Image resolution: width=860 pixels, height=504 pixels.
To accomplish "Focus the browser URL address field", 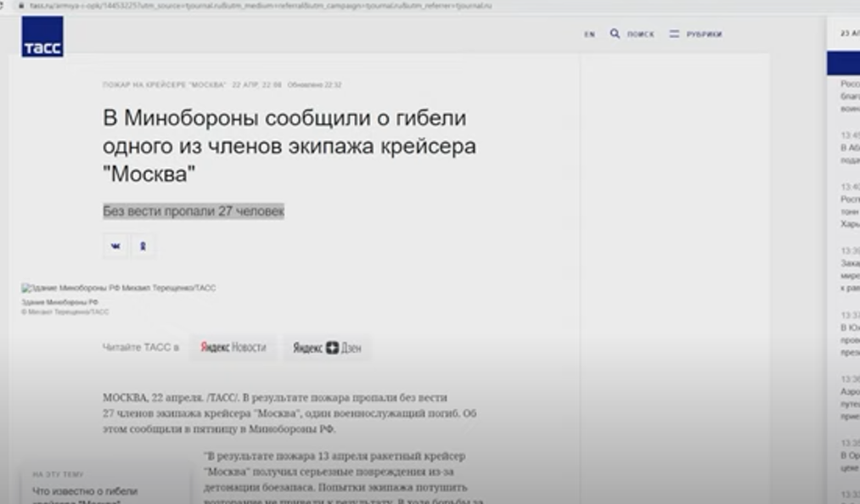I will tap(255, 6).
